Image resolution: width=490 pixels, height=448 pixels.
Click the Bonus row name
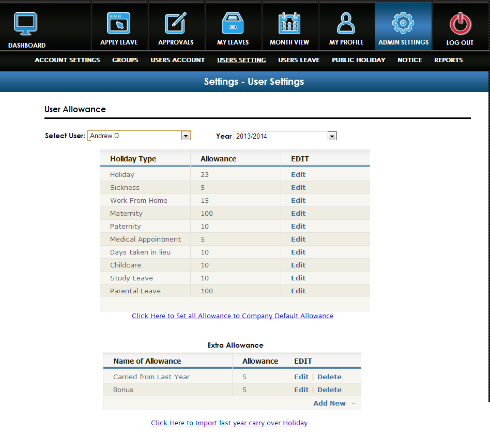click(123, 390)
